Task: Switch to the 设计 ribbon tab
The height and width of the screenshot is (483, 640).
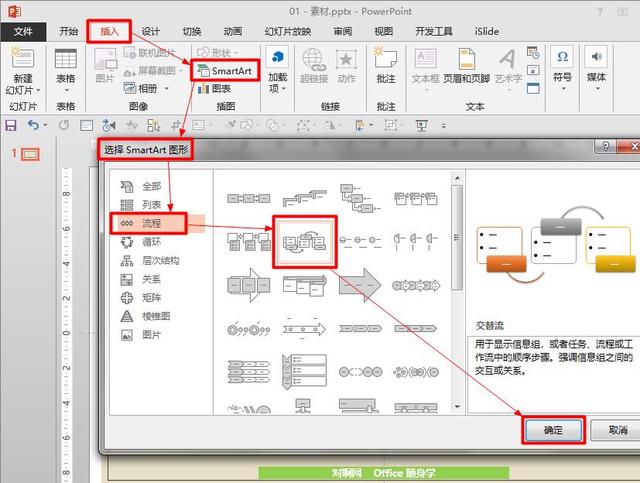Action: [x=151, y=31]
